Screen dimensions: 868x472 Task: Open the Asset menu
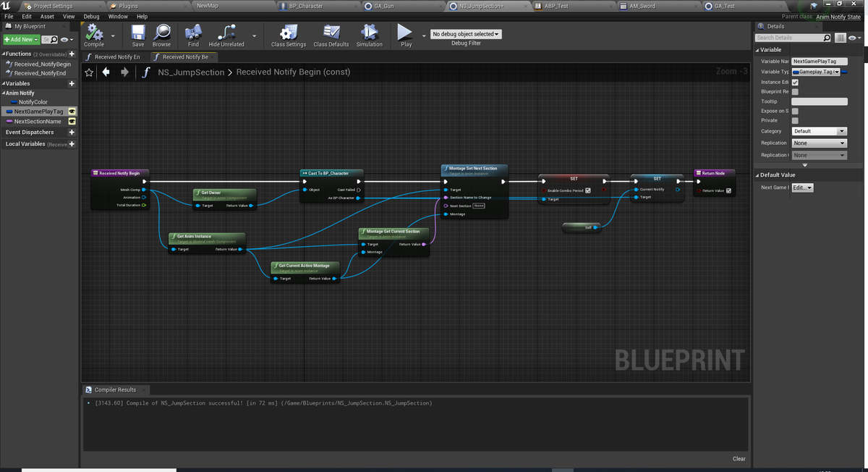pos(47,16)
